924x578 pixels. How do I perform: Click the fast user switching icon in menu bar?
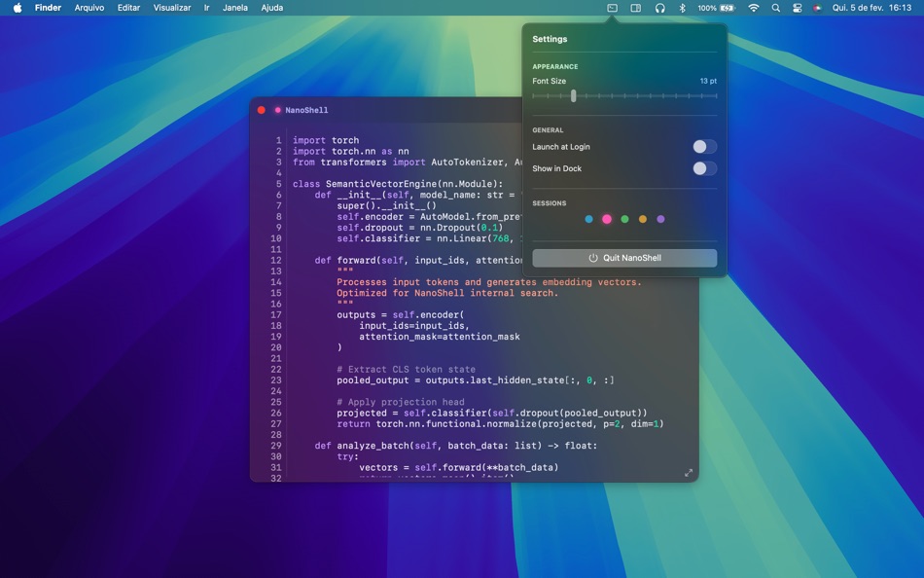(x=797, y=8)
